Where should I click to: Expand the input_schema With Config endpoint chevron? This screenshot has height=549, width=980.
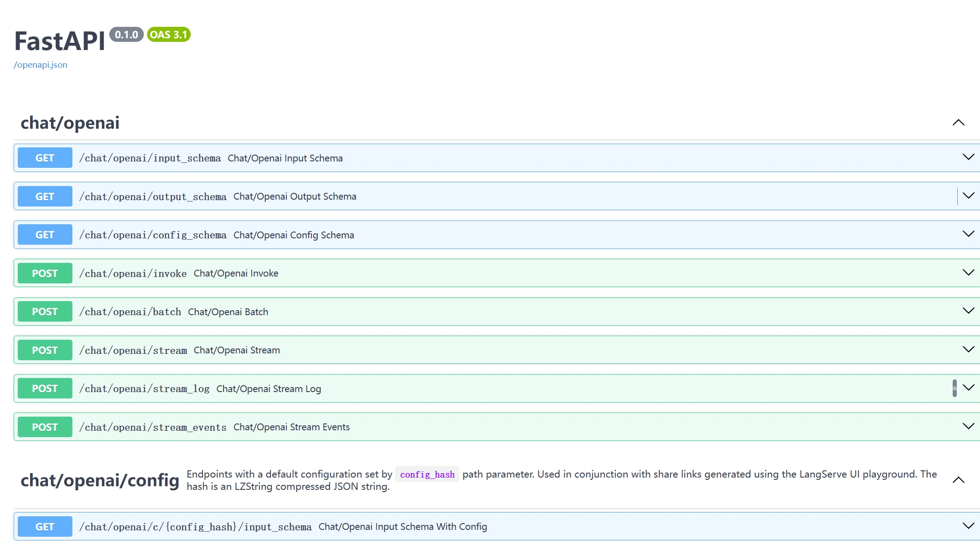(968, 526)
